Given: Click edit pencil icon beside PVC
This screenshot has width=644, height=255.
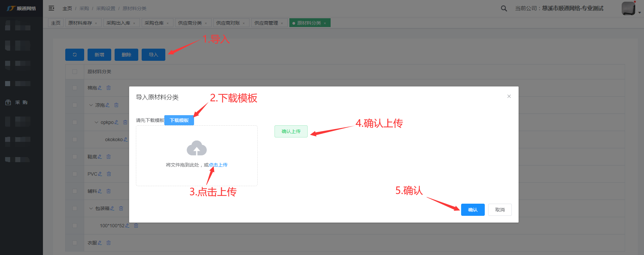Looking at the screenshot, I should point(100,174).
